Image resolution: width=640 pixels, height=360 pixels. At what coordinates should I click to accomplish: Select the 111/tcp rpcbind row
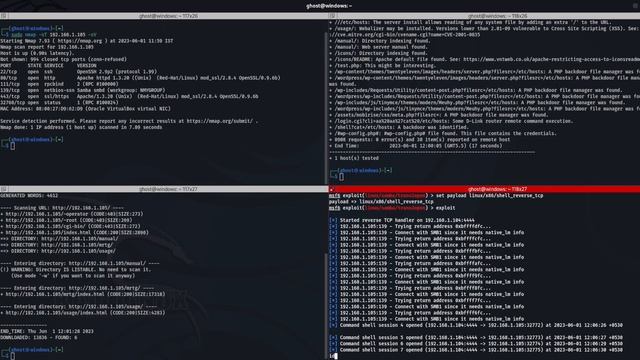59,84
